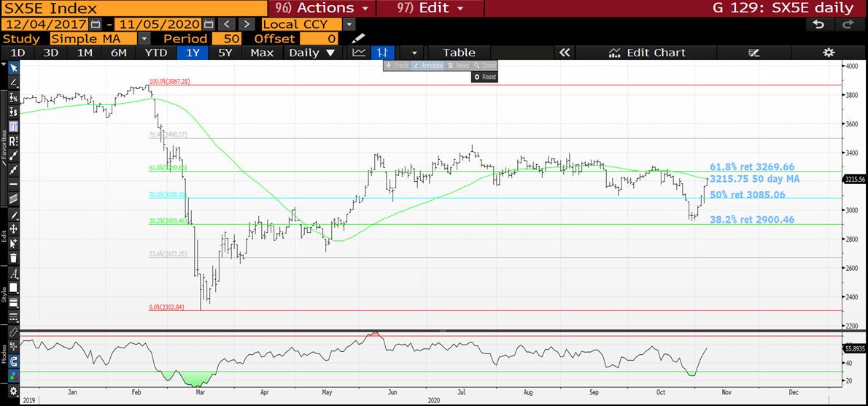The image size is (868, 406).
Task: Select the 5Y time range tab
Action: click(x=225, y=53)
